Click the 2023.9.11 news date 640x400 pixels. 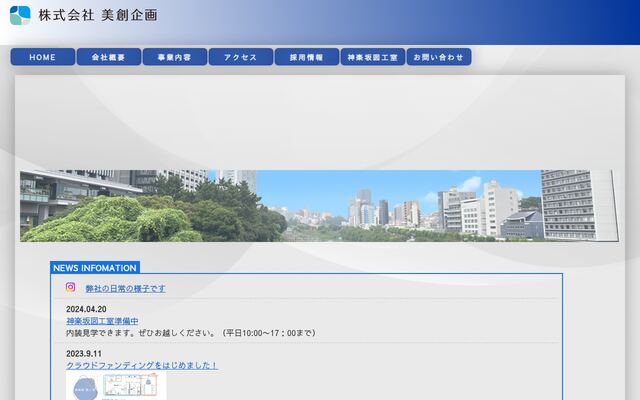pyautogui.click(x=84, y=353)
